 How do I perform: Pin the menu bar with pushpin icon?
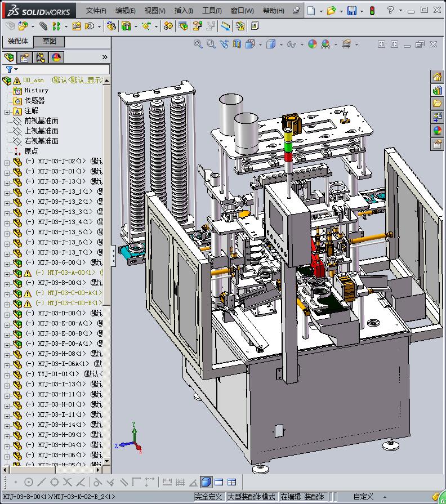click(296, 11)
